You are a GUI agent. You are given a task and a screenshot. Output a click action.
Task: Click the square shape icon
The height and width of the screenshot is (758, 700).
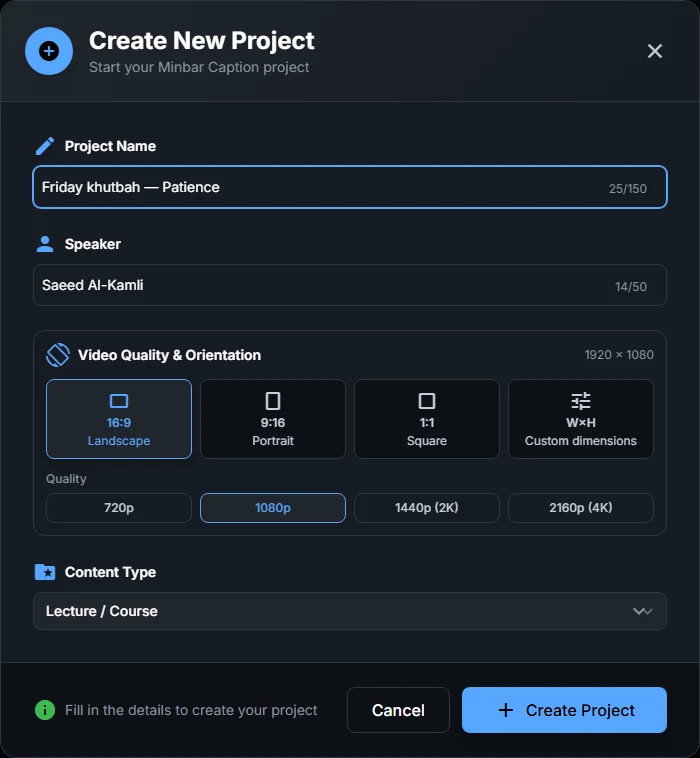click(427, 401)
